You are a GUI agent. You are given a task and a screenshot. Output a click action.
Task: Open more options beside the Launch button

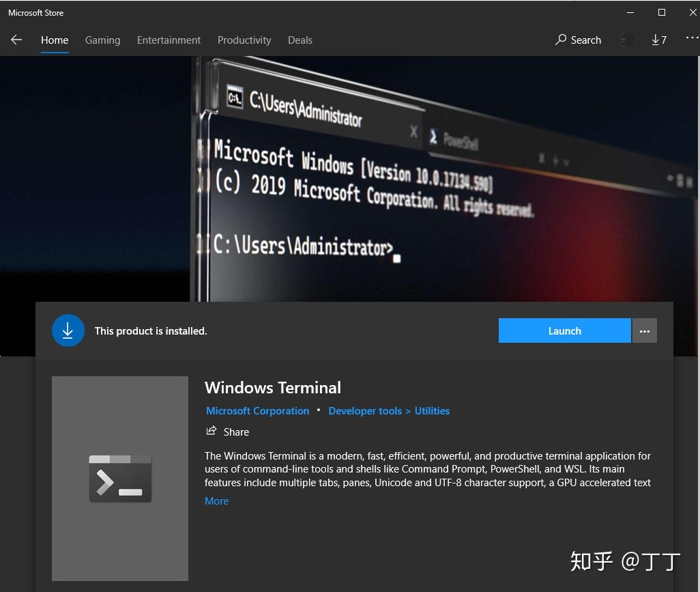coord(644,330)
